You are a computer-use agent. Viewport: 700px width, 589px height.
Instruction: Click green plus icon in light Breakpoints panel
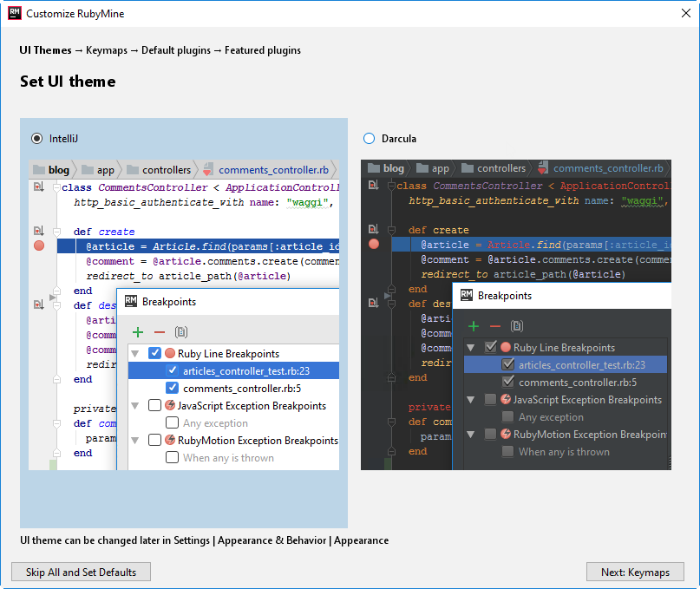tap(138, 332)
